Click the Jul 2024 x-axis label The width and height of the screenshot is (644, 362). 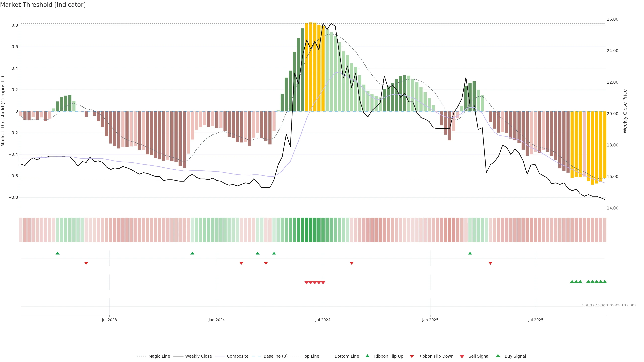point(323,320)
